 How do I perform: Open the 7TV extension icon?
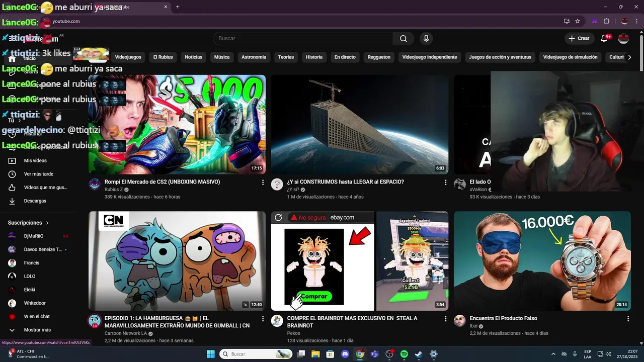coord(595,21)
